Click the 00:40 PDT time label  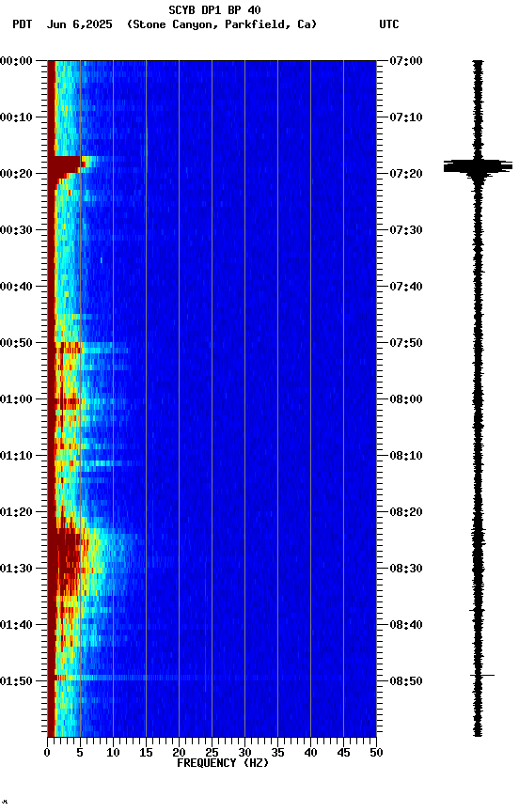(16, 287)
